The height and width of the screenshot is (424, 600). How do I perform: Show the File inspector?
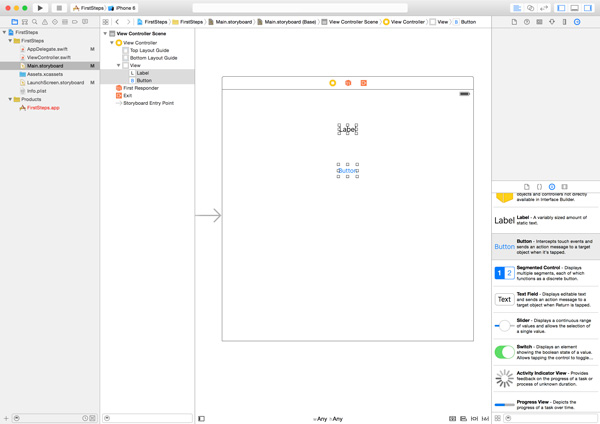point(514,22)
